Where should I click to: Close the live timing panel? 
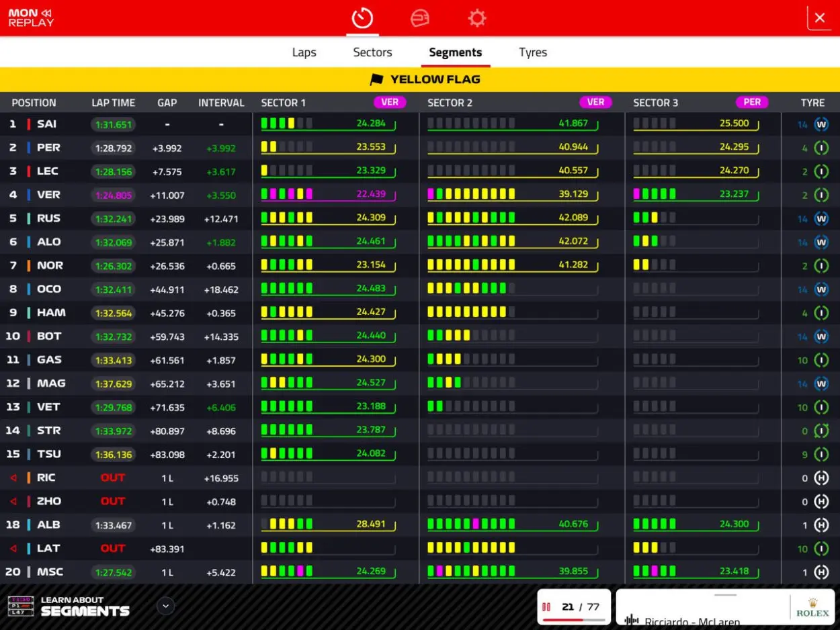[820, 18]
